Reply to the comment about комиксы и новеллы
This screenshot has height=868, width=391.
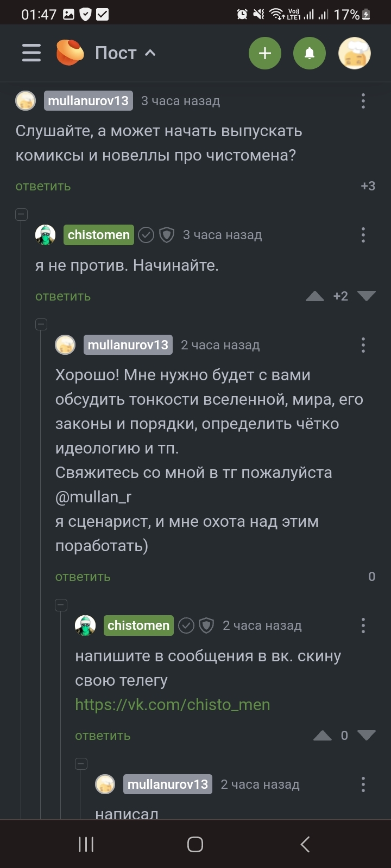tap(43, 186)
